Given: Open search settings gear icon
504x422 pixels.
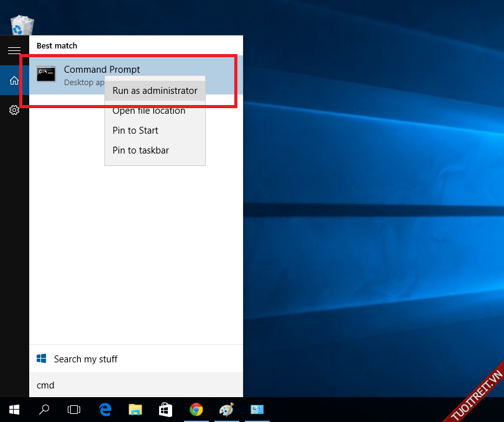Looking at the screenshot, I should (14, 110).
